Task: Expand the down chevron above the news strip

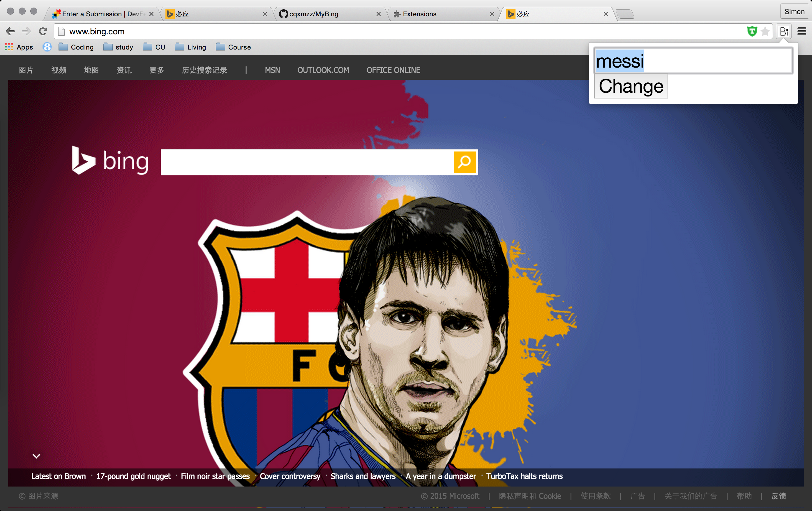Action: (36, 456)
